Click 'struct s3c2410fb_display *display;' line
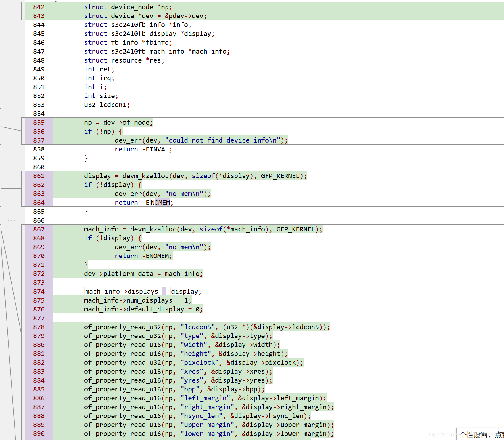 pyautogui.click(x=149, y=33)
